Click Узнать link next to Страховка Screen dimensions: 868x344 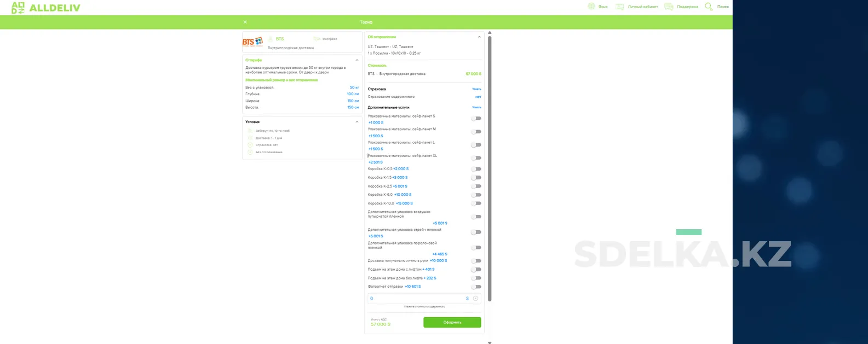pos(476,89)
